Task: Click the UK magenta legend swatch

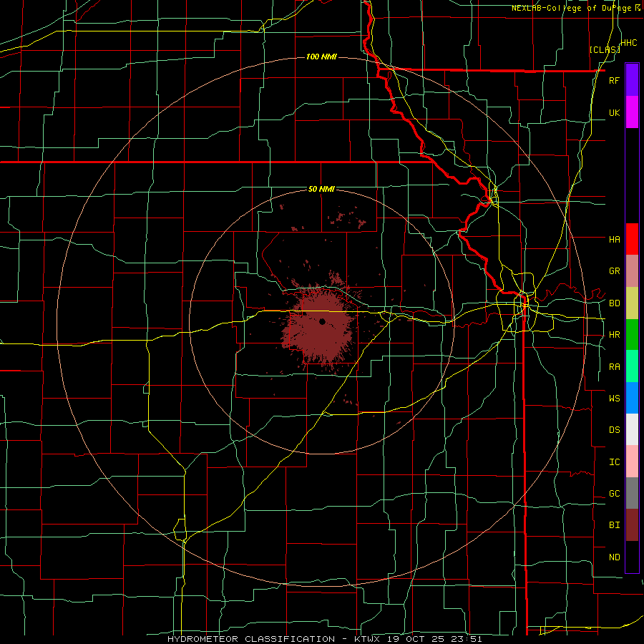Action: [x=632, y=112]
